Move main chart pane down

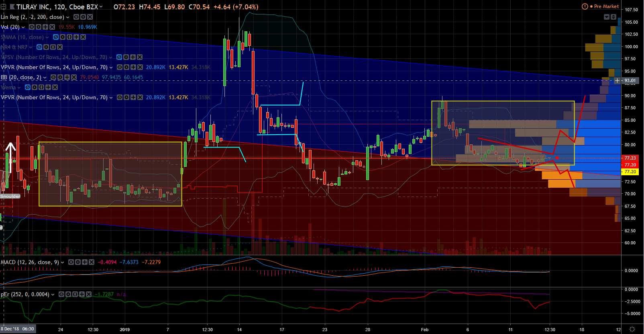coord(607,17)
